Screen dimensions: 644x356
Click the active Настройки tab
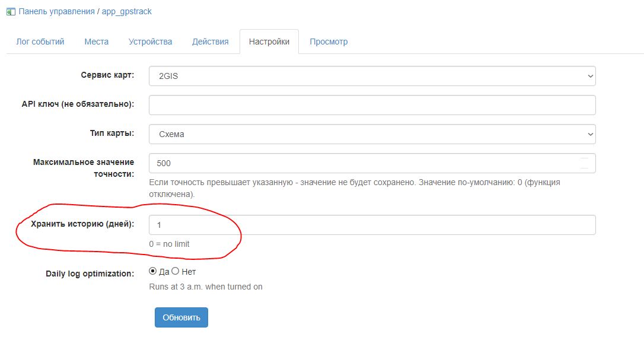pos(269,42)
